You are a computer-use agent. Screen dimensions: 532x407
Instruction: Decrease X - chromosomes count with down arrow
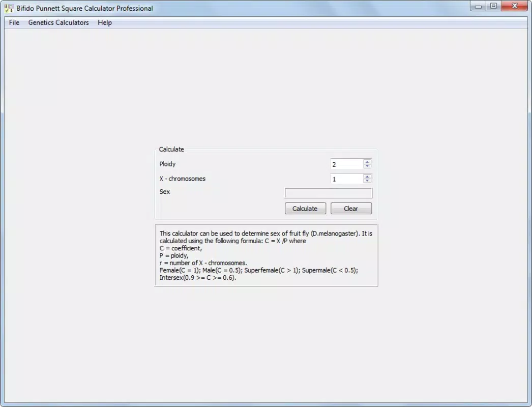pyautogui.click(x=367, y=181)
